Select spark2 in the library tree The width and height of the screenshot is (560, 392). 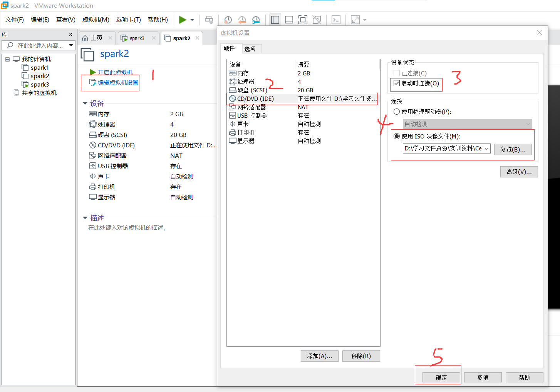click(x=35, y=76)
